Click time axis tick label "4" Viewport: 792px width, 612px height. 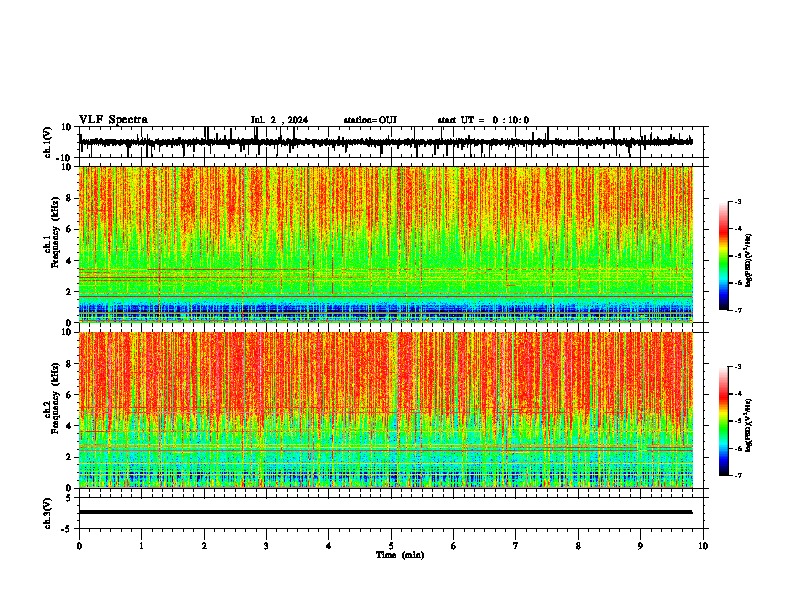(x=329, y=546)
